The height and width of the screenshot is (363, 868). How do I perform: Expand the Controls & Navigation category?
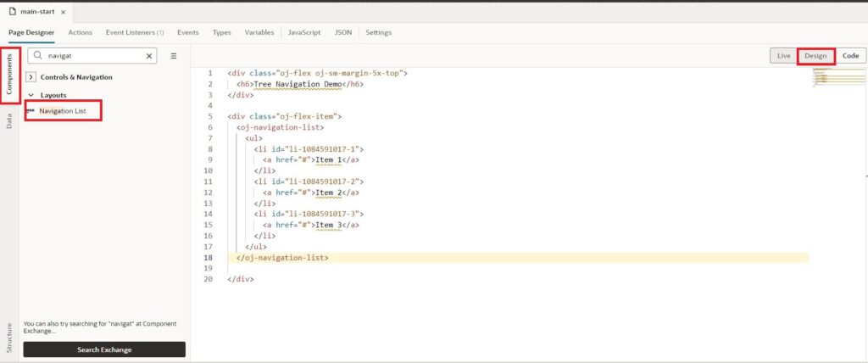click(x=31, y=77)
